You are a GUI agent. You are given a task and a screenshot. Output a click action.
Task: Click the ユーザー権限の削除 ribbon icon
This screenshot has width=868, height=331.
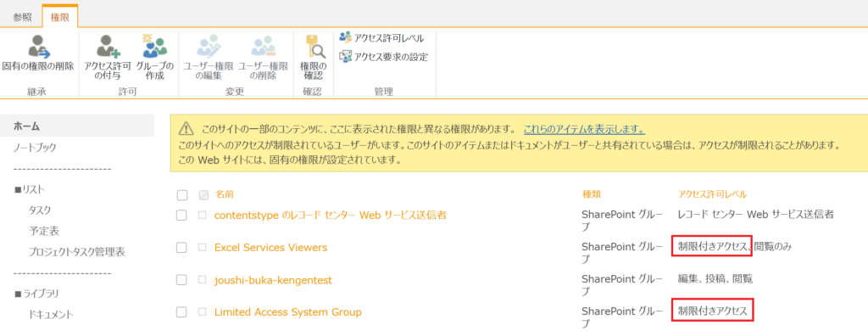pyautogui.click(x=263, y=47)
